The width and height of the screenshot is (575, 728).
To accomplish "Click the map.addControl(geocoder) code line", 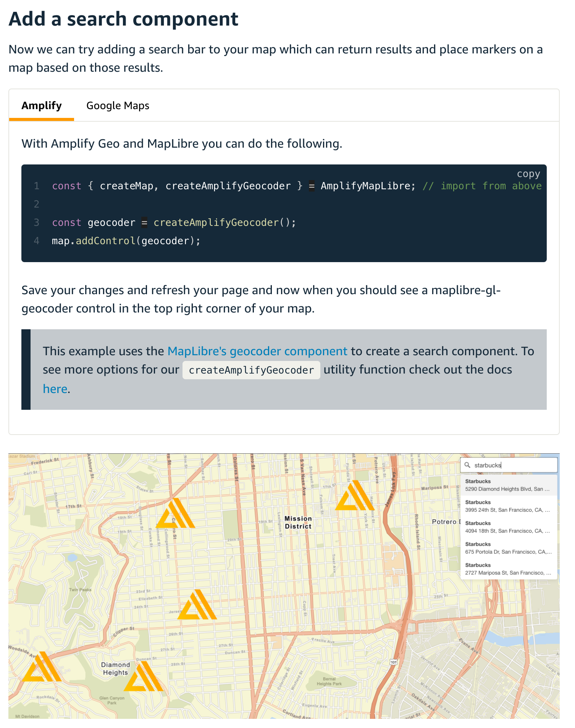I will pyautogui.click(x=126, y=241).
